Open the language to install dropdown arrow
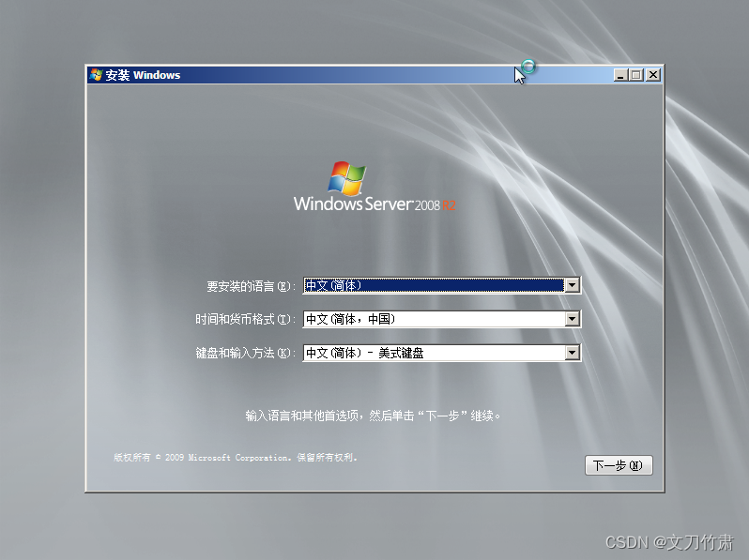 coord(572,285)
